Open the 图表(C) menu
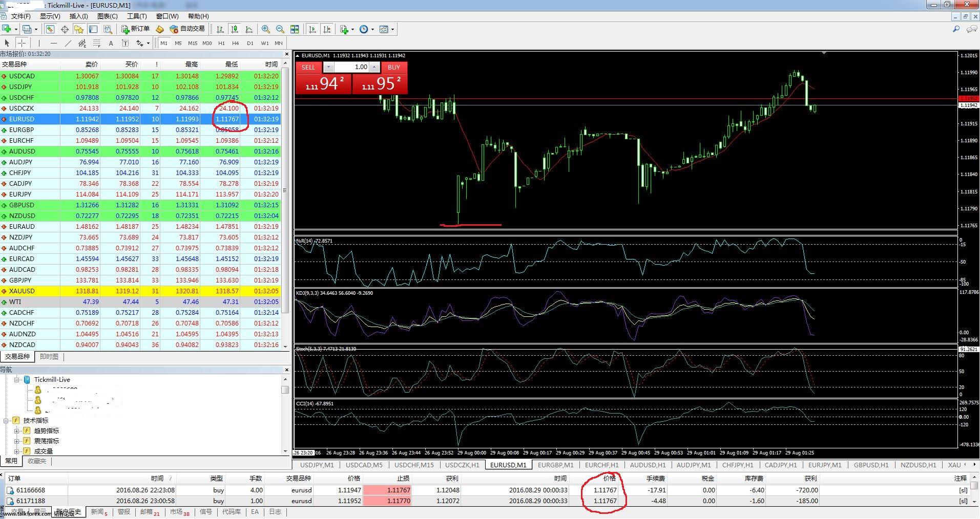This screenshot has height=519, width=980. tap(108, 16)
